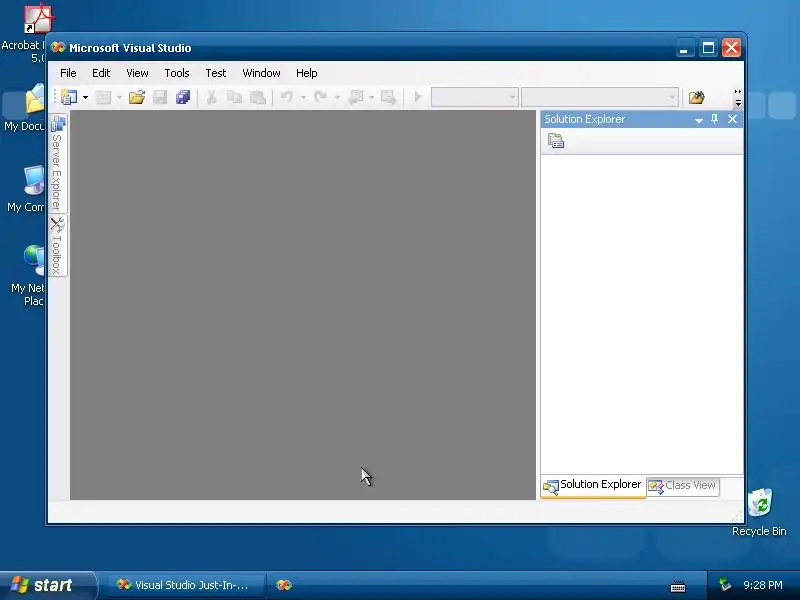Image resolution: width=800 pixels, height=600 pixels.
Task: Open the New Project dropdown arrow
Action: pos(85,97)
